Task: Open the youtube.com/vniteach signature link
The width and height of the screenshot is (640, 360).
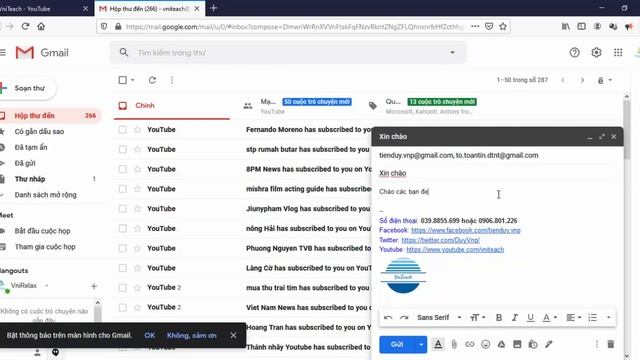Action: pyautogui.click(x=455, y=249)
